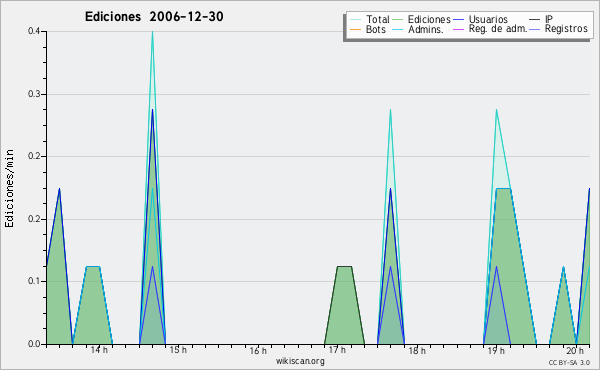Click the CC BY-SA 3.0 license text
This screenshot has width=600, height=370.
(x=569, y=362)
